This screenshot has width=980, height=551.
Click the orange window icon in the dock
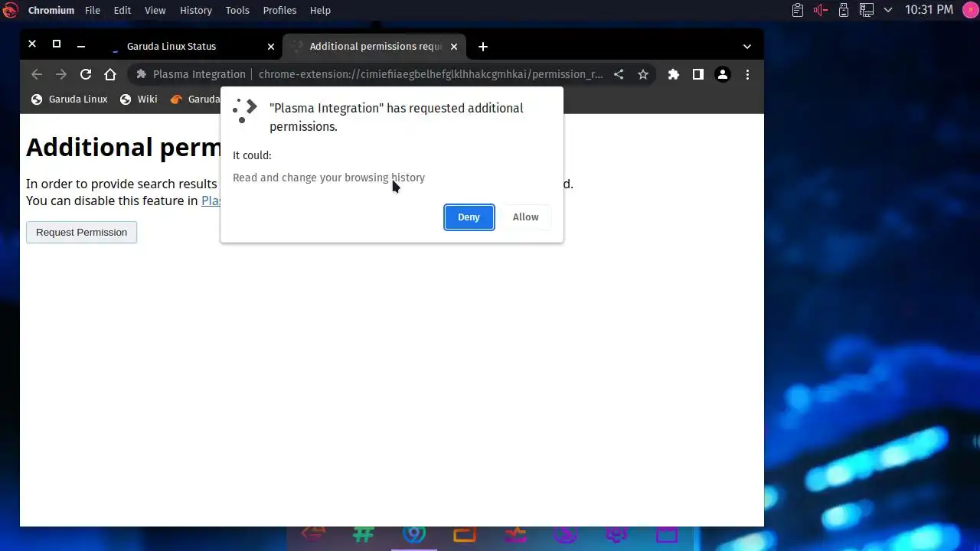tap(465, 535)
